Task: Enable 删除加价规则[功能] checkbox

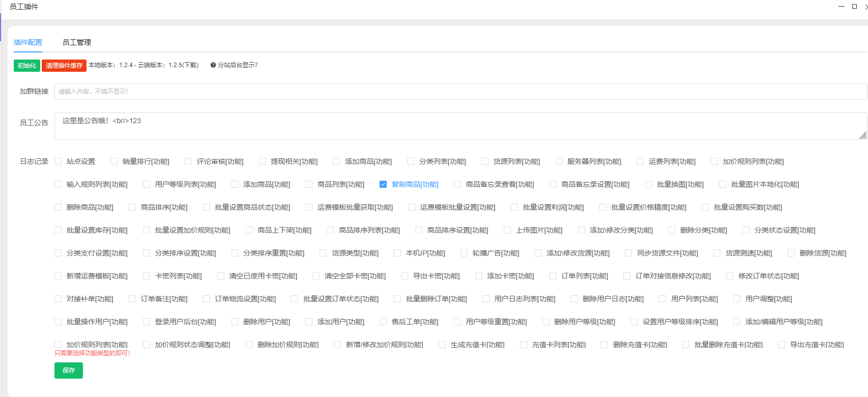Action: click(249, 345)
